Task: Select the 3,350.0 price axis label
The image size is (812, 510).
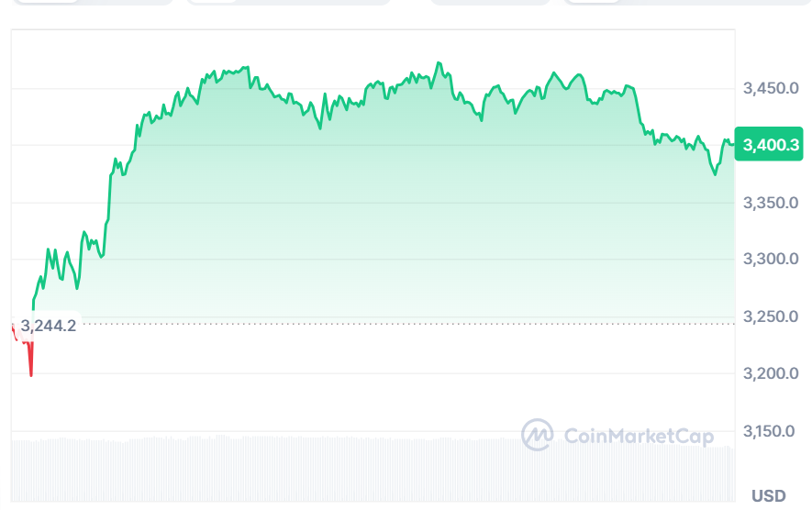Action: click(771, 203)
